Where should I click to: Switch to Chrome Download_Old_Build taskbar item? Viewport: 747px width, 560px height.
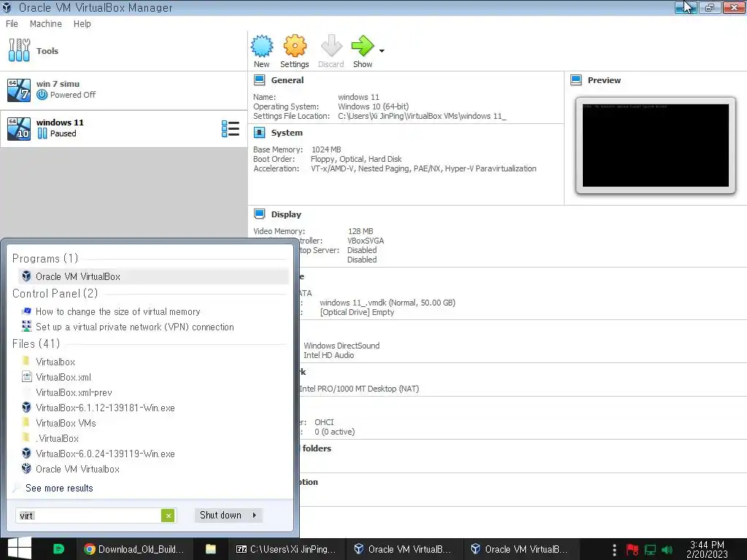pyautogui.click(x=134, y=549)
